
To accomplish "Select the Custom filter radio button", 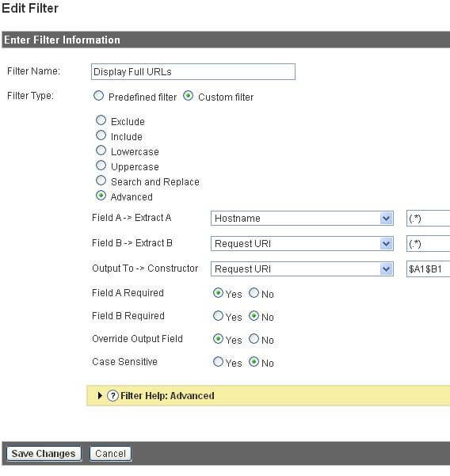I will pos(188,96).
